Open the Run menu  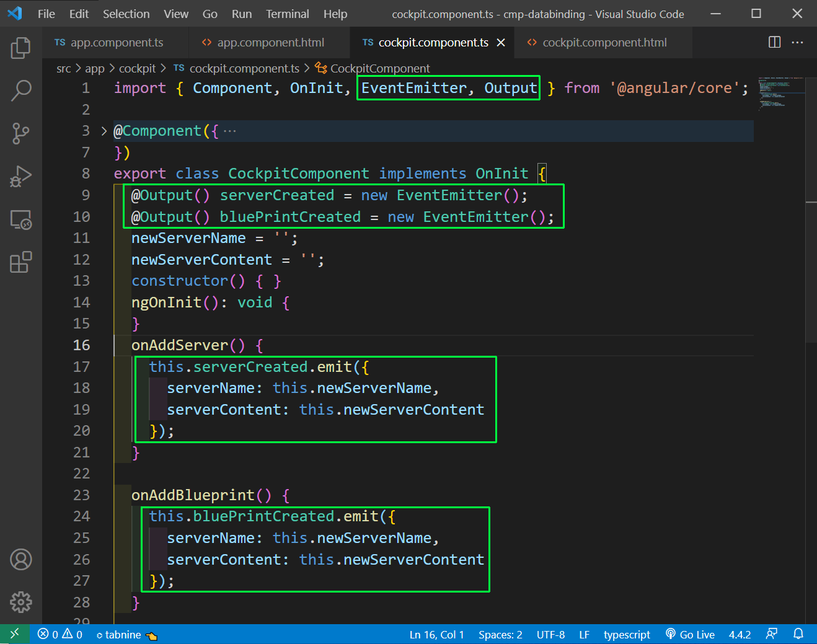(x=242, y=14)
